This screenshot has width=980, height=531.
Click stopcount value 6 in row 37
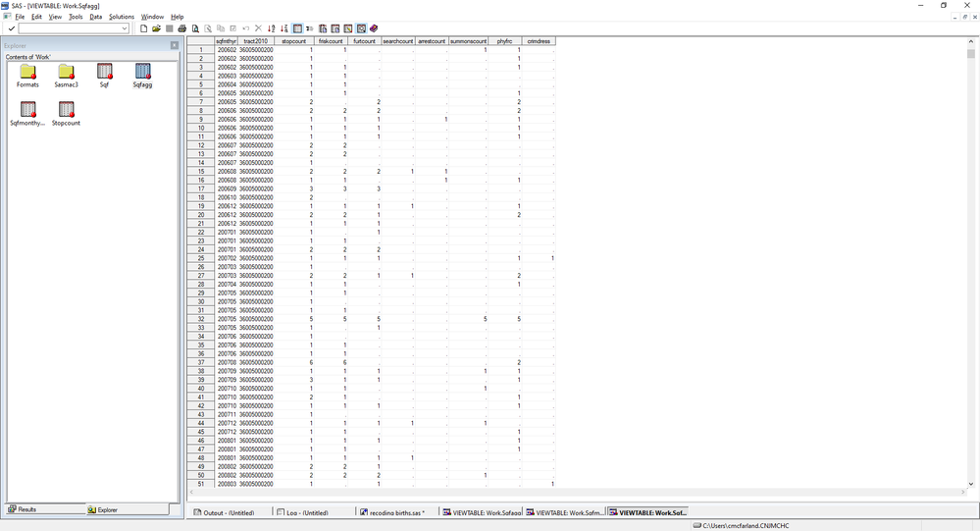(x=293, y=362)
